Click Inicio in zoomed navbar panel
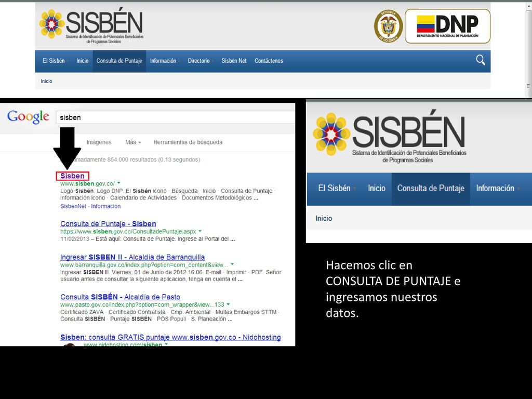The height and width of the screenshot is (399, 532). tap(377, 188)
